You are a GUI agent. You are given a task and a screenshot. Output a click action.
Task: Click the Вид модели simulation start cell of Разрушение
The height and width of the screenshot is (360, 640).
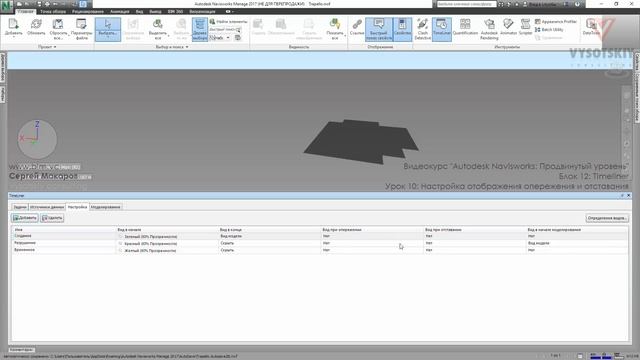click(x=577, y=243)
